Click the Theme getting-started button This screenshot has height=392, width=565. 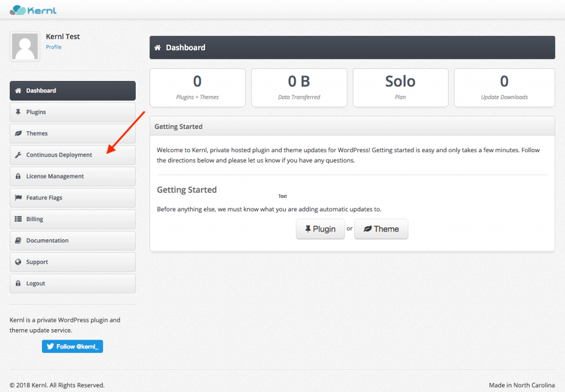coord(381,229)
